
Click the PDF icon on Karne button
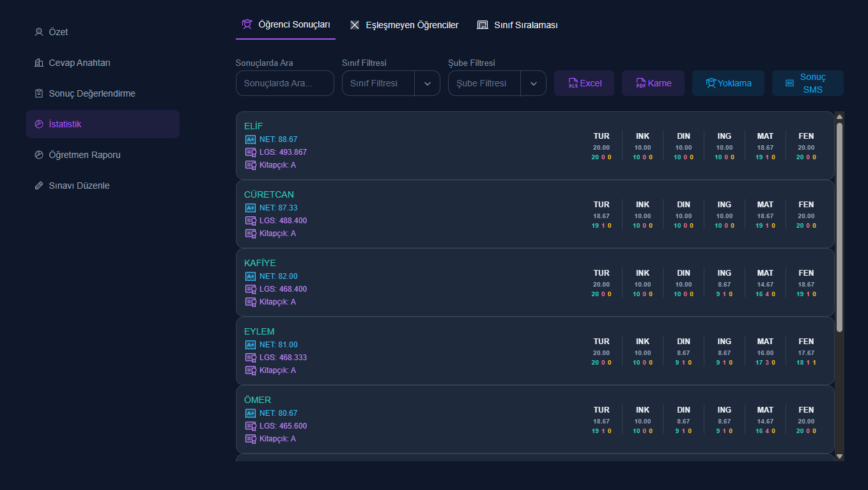(x=641, y=84)
